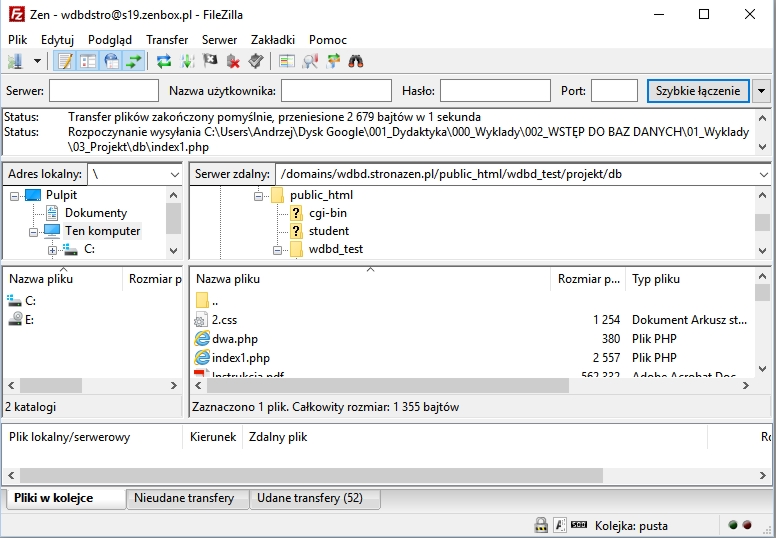The height and width of the screenshot is (538, 776).
Task: Open the quick connect history dropdown
Action: [761, 91]
